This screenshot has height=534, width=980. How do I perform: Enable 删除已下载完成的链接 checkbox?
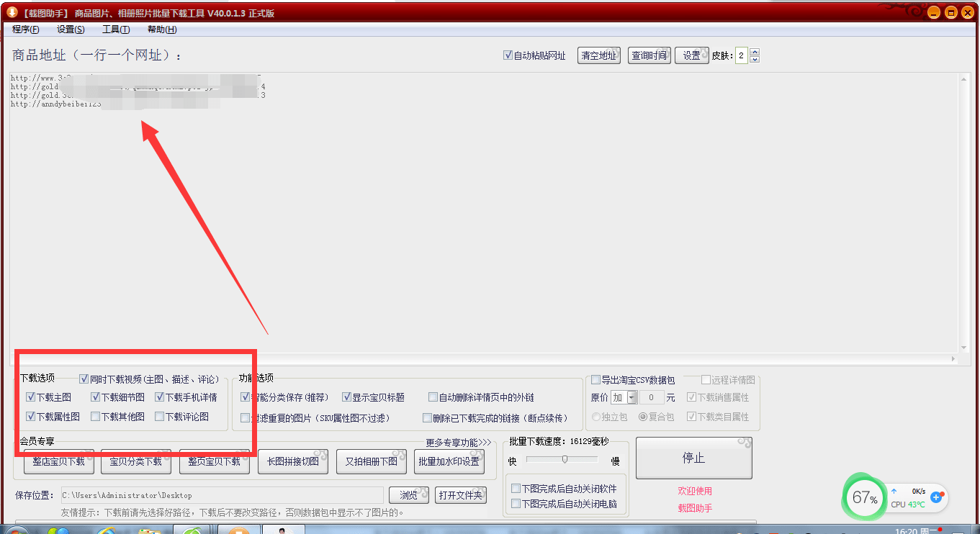point(427,417)
